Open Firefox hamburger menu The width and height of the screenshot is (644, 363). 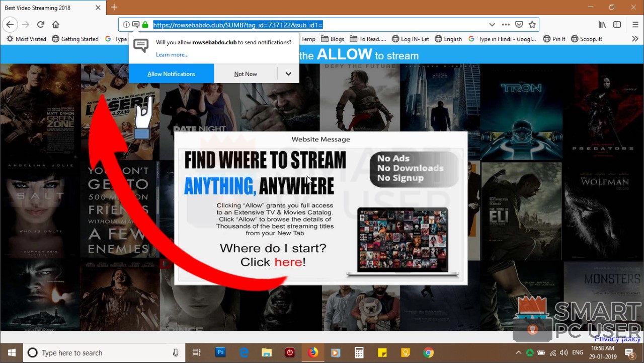tap(634, 25)
